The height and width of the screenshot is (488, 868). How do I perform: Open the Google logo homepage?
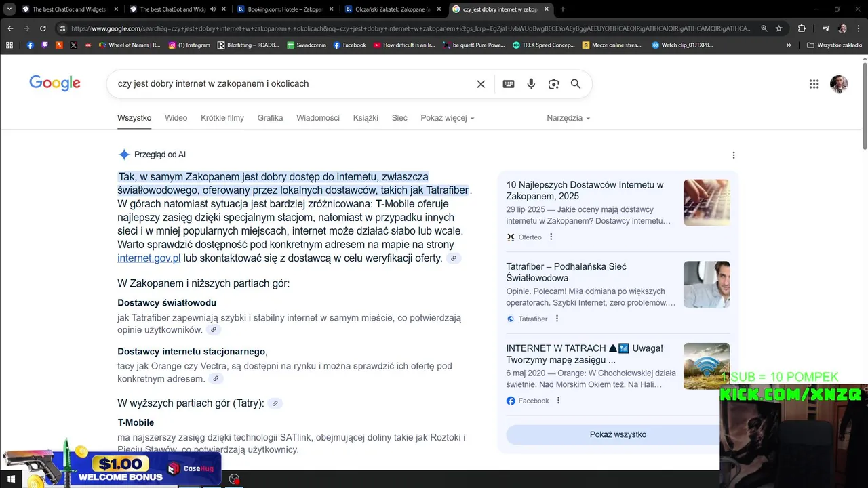click(x=55, y=83)
